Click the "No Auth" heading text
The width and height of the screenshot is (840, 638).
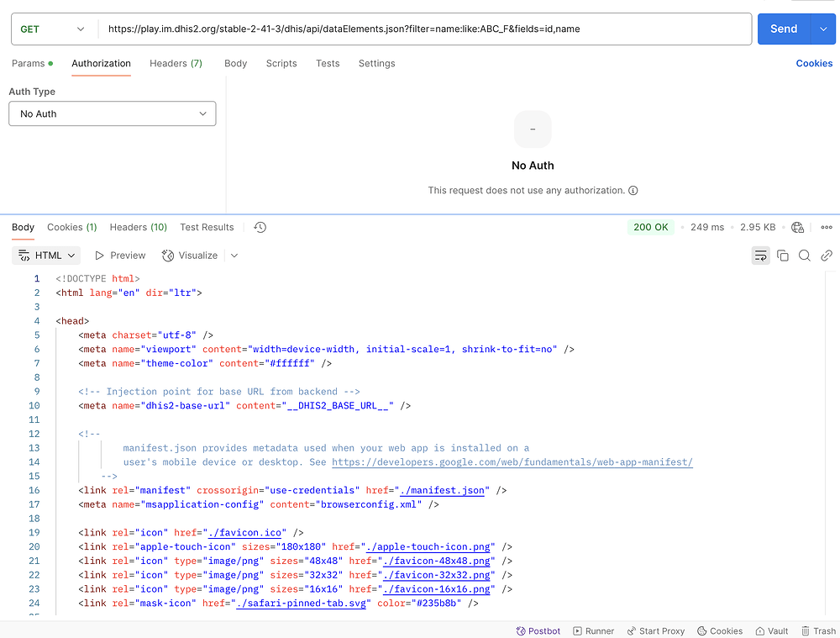[533, 166]
